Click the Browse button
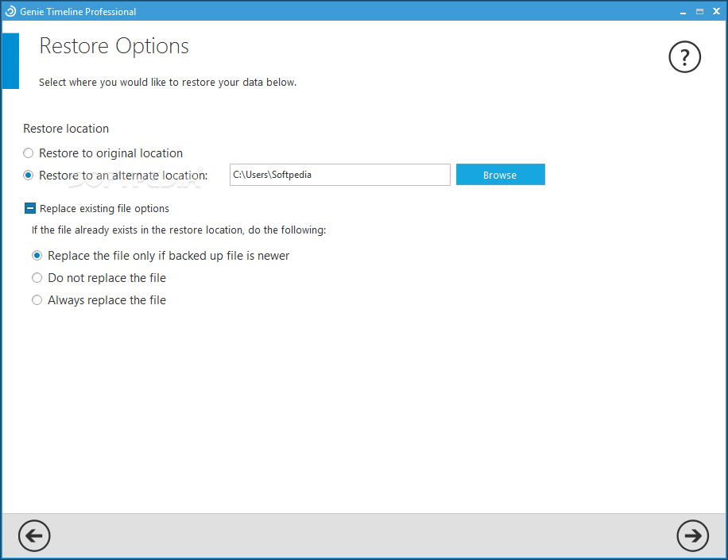The width and height of the screenshot is (728, 560). point(500,175)
